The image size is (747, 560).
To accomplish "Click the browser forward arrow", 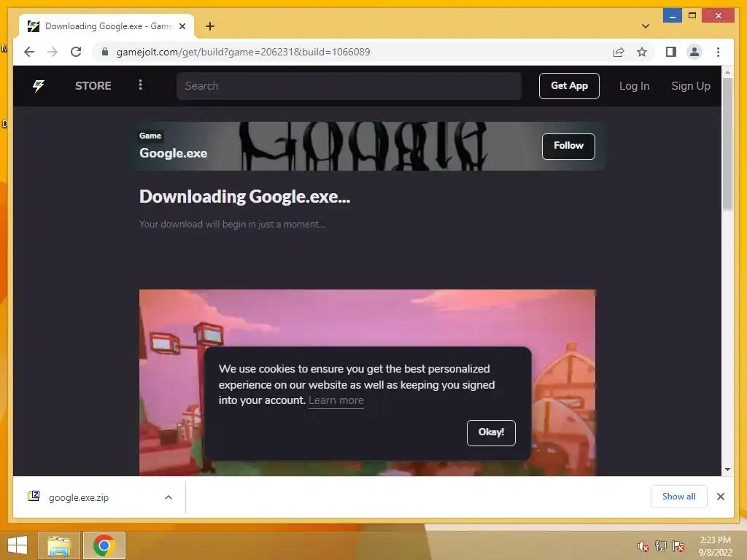I will click(x=53, y=52).
